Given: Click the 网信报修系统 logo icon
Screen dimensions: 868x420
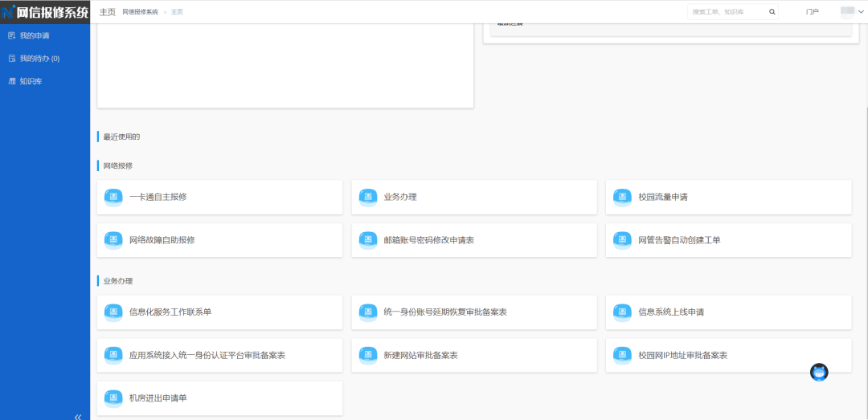Looking at the screenshot, I should [x=9, y=12].
